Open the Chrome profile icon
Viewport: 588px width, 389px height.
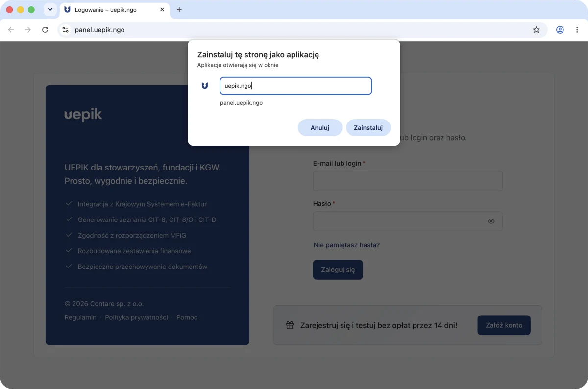(560, 30)
